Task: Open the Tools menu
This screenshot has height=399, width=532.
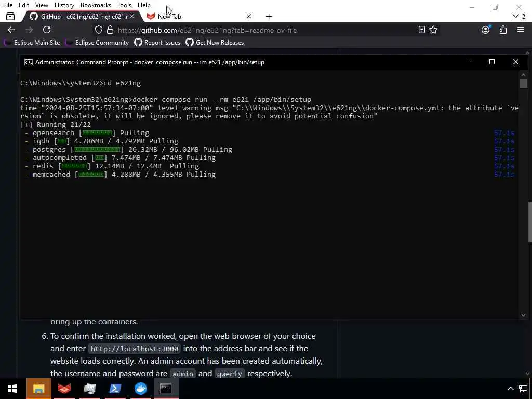Action: coord(124,5)
